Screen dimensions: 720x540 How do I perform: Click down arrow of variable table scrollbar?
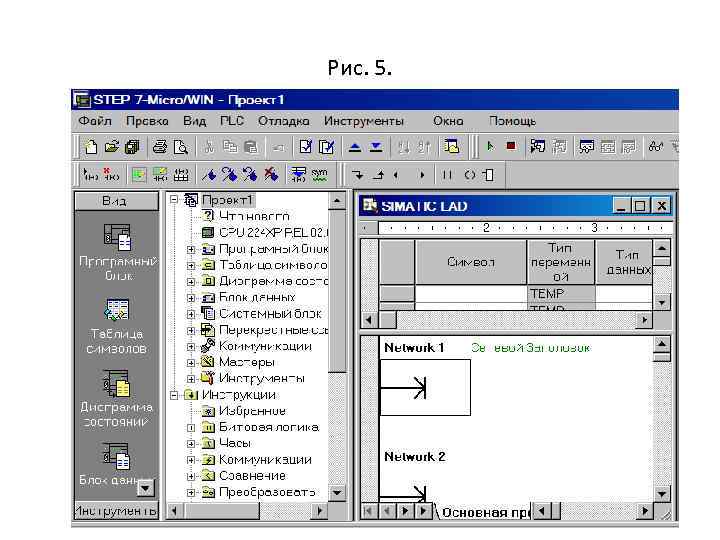(x=661, y=303)
